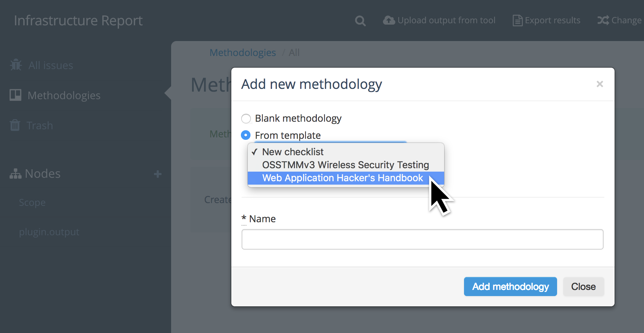
Task: Click the Export results document icon
Action: point(517,21)
